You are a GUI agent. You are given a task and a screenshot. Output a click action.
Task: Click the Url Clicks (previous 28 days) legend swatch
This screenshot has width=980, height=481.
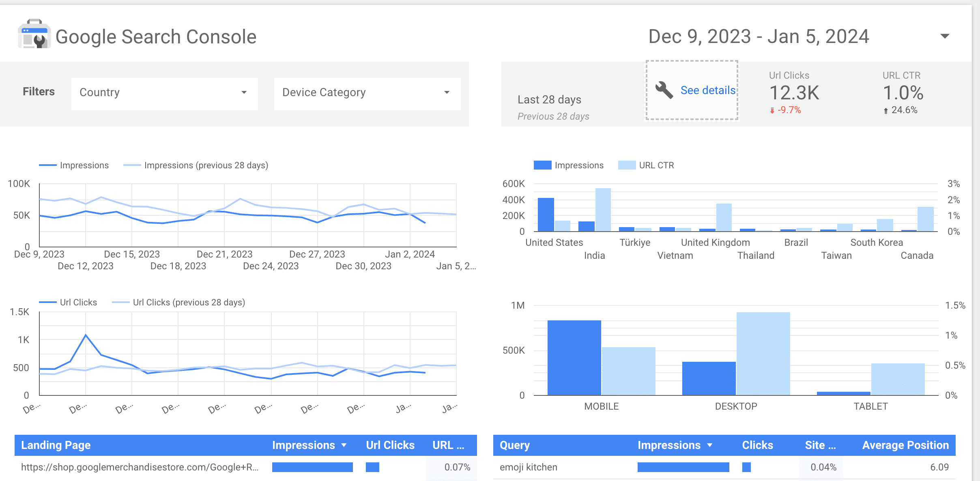coord(120,302)
